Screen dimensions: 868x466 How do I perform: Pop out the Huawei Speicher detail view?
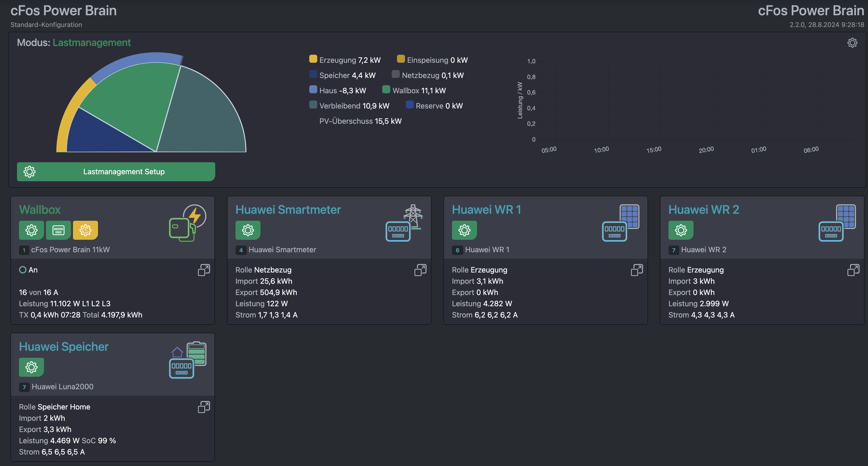(x=204, y=407)
